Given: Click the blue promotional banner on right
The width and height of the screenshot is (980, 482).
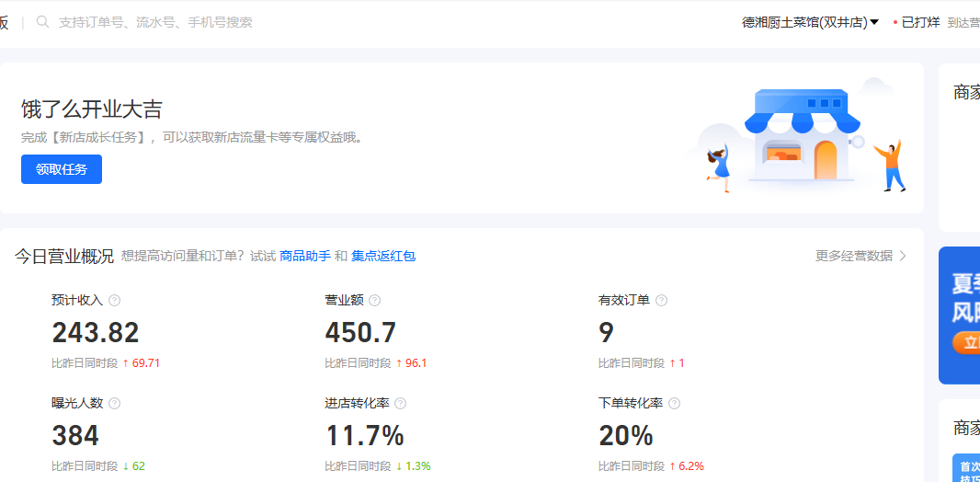Looking at the screenshot, I should [x=960, y=316].
